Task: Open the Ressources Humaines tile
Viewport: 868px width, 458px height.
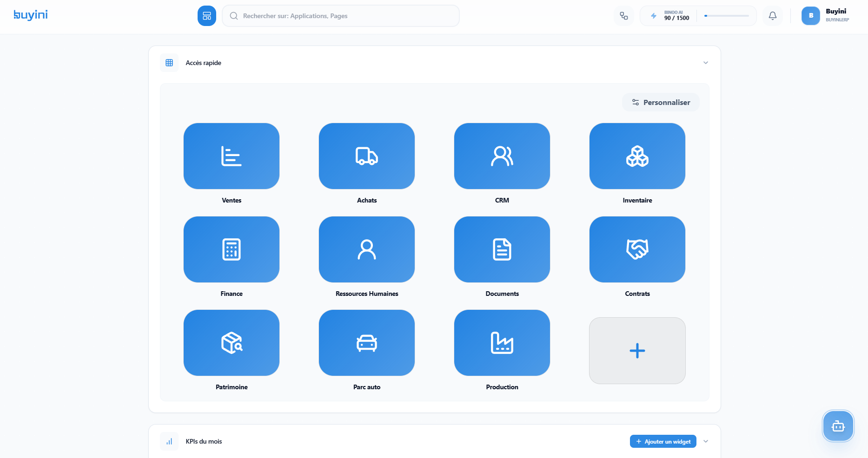Action: click(x=367, y=249)
